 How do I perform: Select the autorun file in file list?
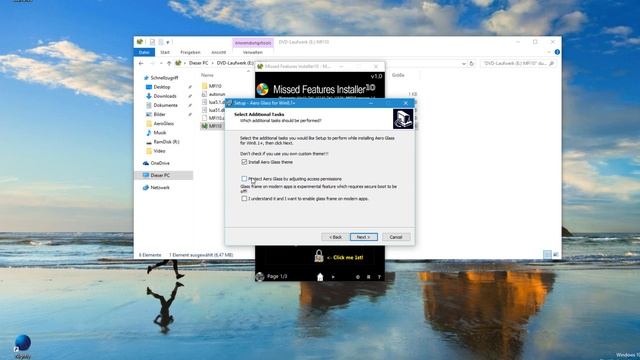click(x=217, y=94)
